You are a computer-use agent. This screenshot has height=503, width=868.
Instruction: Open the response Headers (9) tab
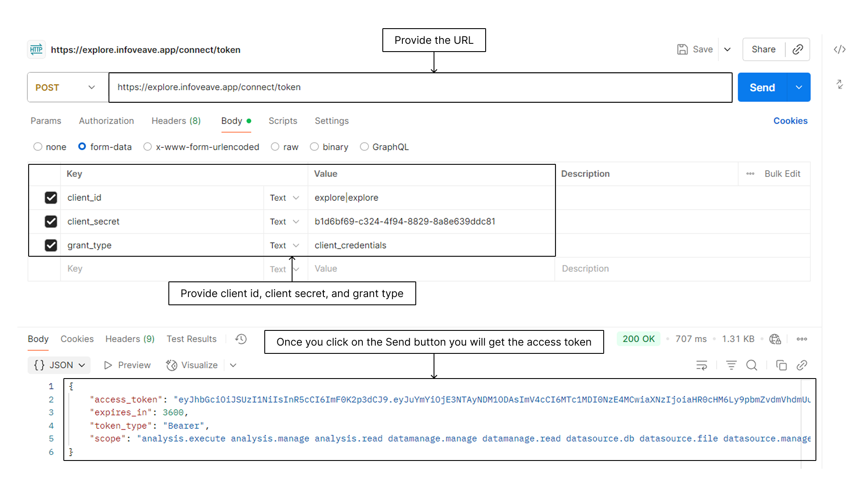pyautogui.click(x=130, y=339)
